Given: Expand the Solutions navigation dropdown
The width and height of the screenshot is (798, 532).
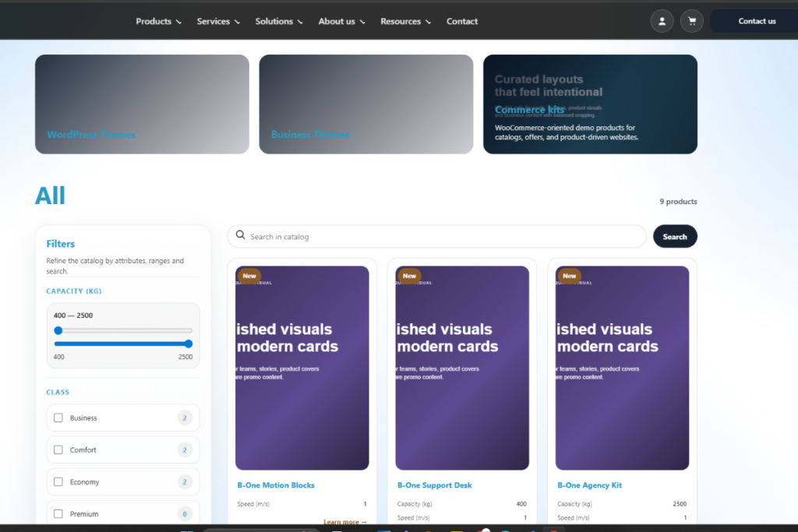Looking at the screenshot, I should point(279,21).
